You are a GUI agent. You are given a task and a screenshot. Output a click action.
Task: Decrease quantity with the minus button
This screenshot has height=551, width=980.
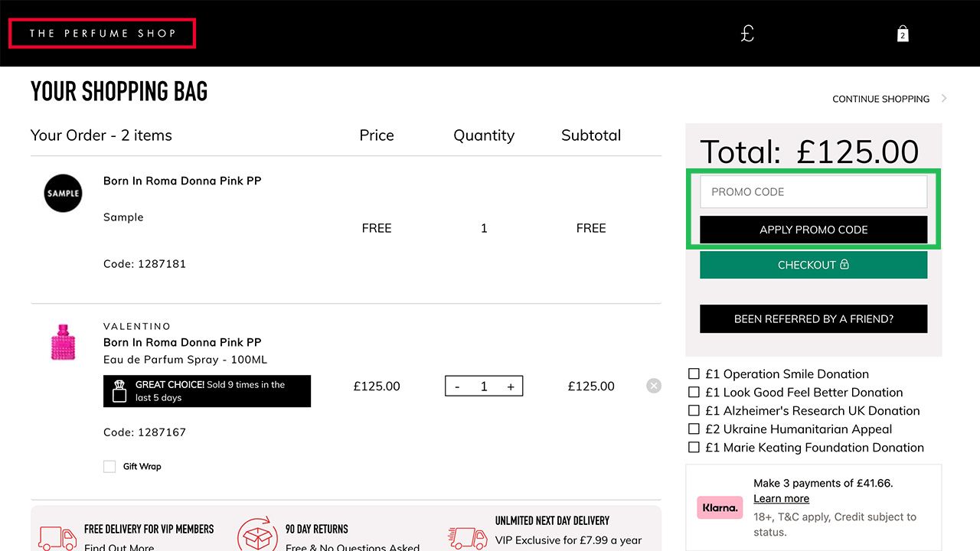tap(457, 386)
